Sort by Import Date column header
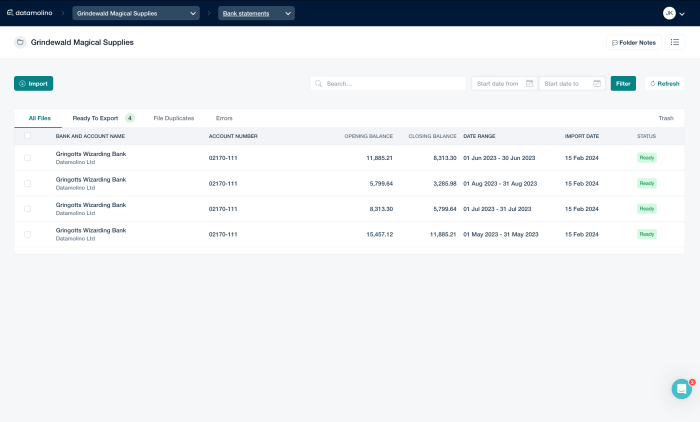Screen dimensions: 700x422 pyautogui.click(x=582, y=136)
